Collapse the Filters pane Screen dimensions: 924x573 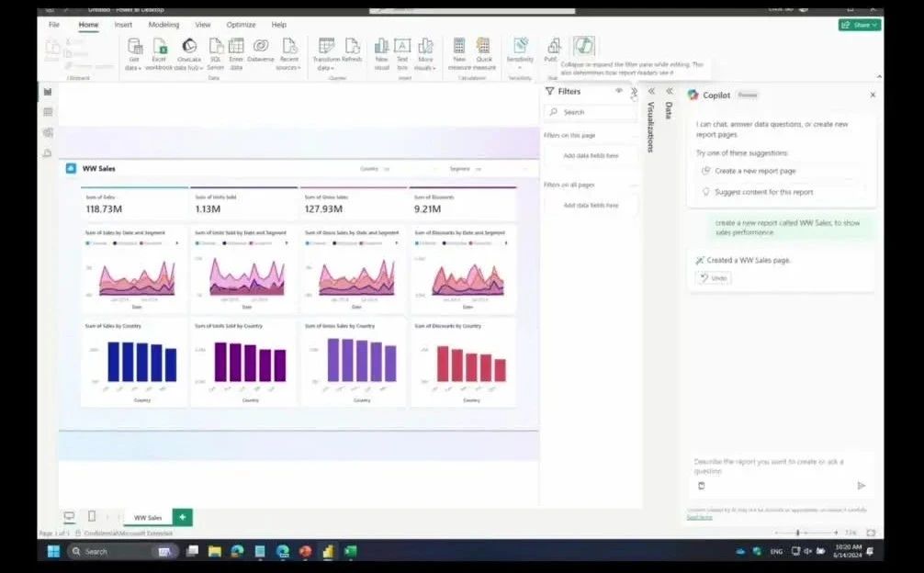[634, 91]
